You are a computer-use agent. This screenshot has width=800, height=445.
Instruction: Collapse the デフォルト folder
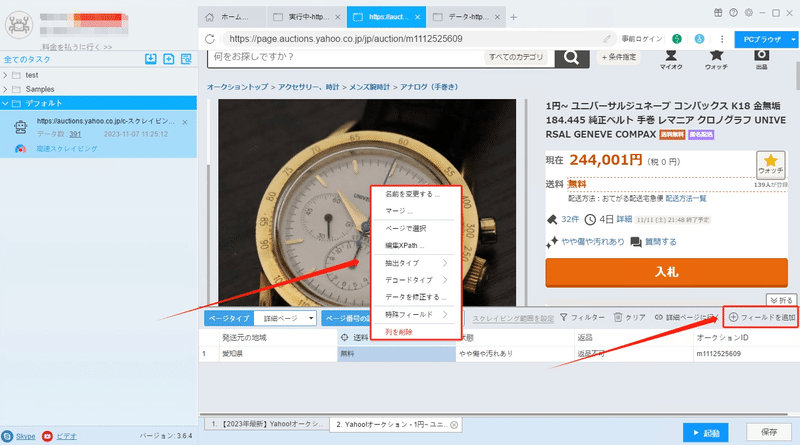(x=5, y=103)
